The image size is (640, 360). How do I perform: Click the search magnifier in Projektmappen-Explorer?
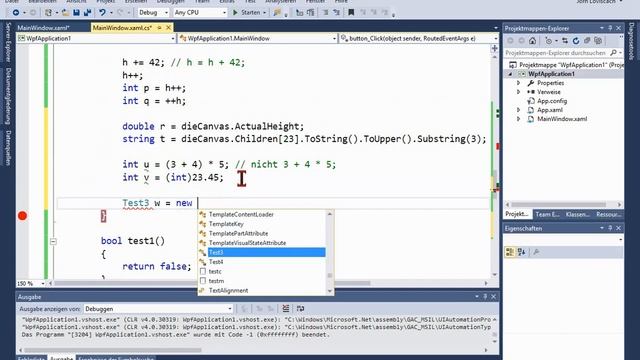click(x=613, y=53)
